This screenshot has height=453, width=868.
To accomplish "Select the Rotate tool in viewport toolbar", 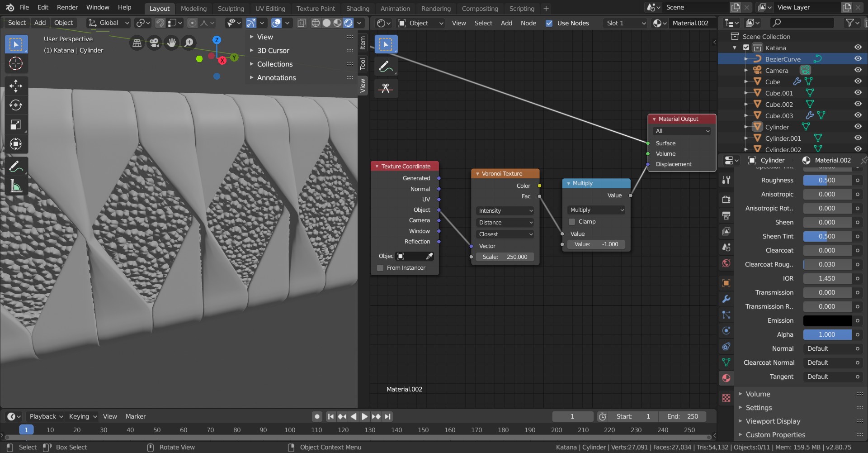I will click(16, 105).
